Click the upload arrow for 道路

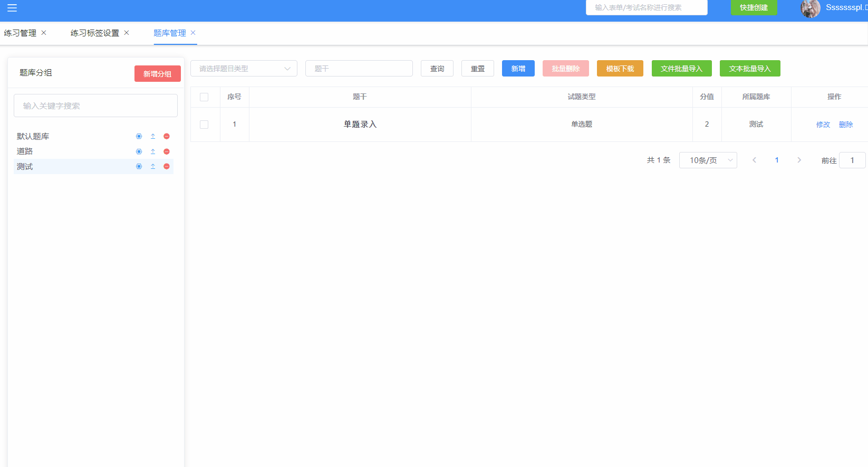click(x=153, y=151)
